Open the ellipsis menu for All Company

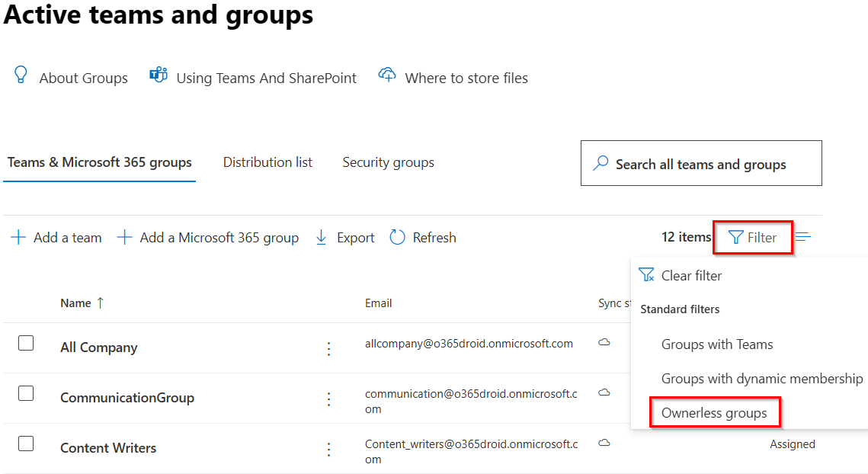coord(328,348)
